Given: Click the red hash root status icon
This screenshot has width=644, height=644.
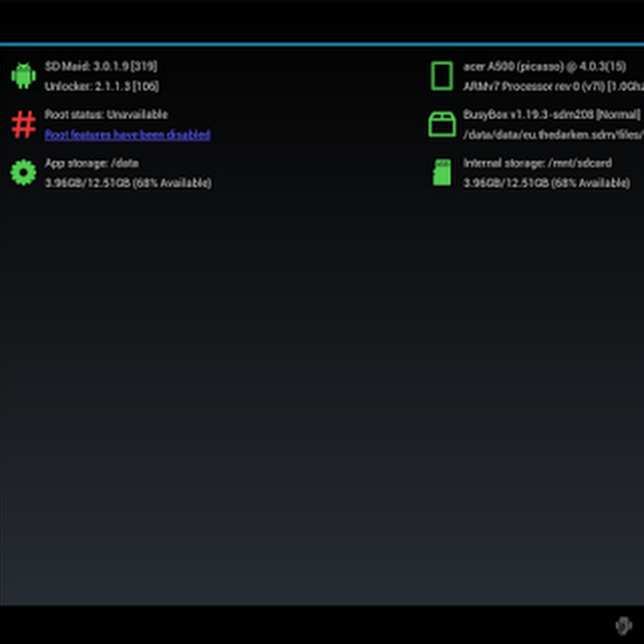Looking at the screenshot, I should [x=24, y=124].
